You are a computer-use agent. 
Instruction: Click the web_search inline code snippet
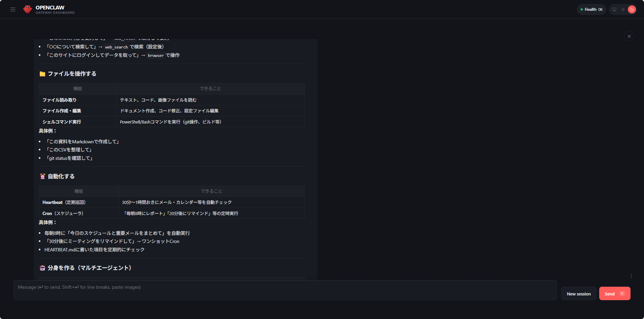click(116, 47)
